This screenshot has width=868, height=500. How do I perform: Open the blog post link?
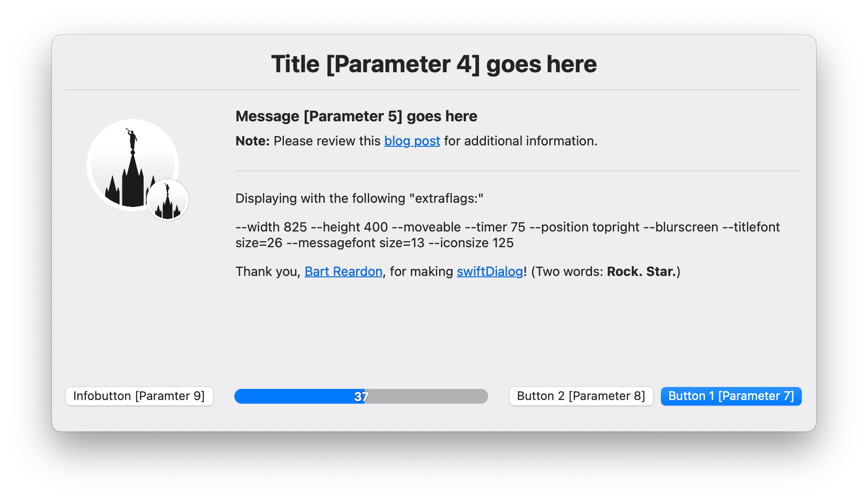coord(412,141)
